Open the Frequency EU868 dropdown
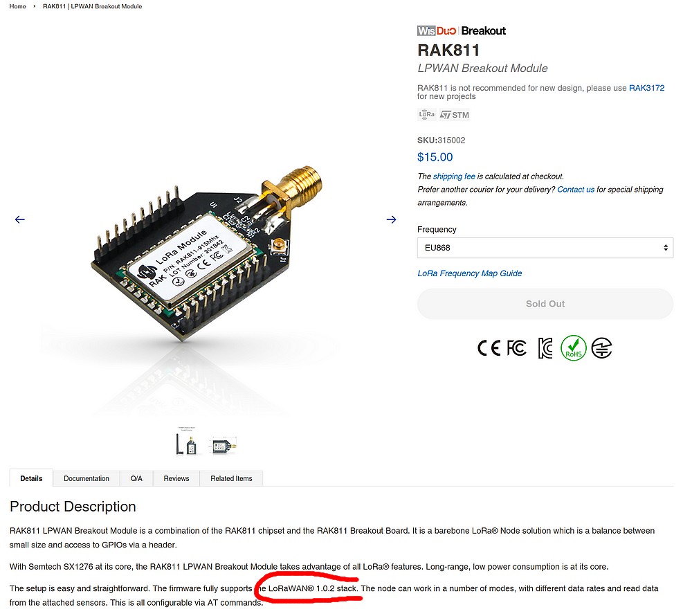 (545, 248)
